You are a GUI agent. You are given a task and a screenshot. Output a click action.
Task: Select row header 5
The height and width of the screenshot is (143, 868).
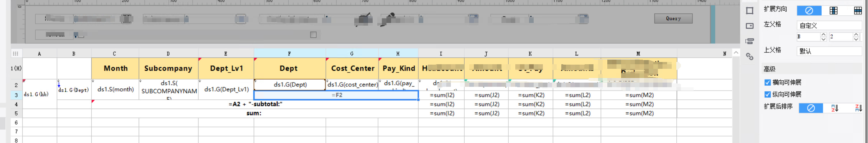click(16, 114)
